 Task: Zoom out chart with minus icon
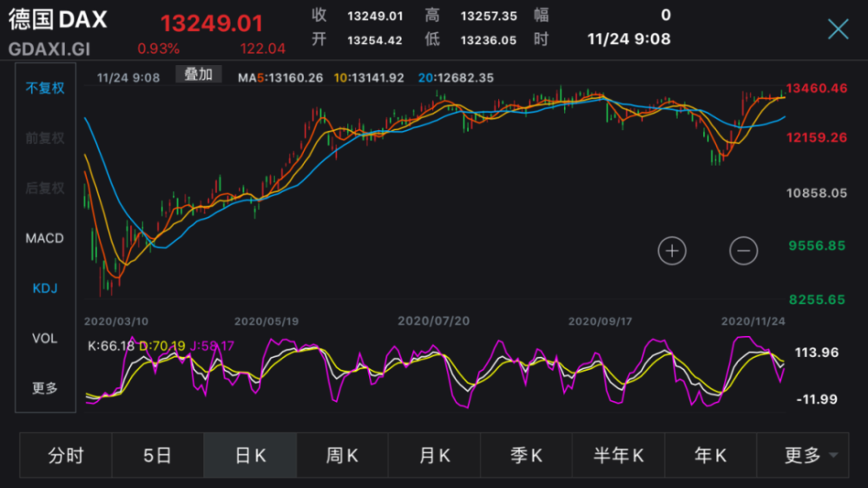tap(743, 251)
